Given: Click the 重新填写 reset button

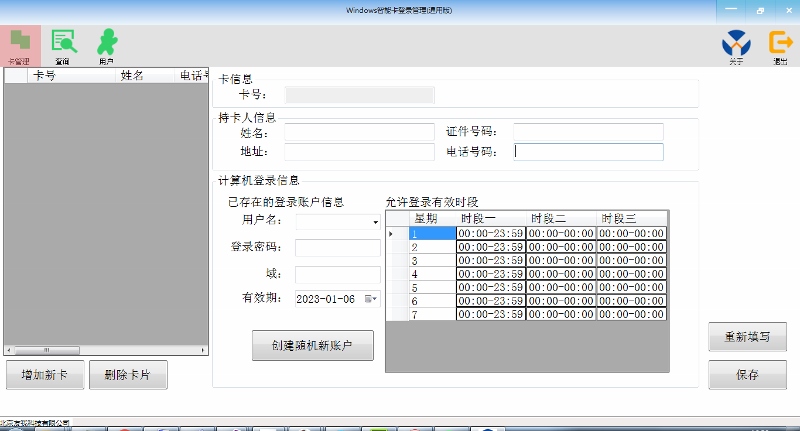Looking at the screenshot, I should (740, 337).
